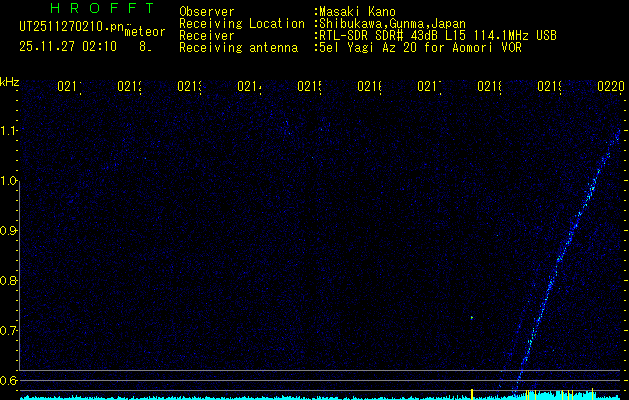629x400 pixels.
Task: Click the observer name Masaki Kano
Action: click(x=358, y=12)
